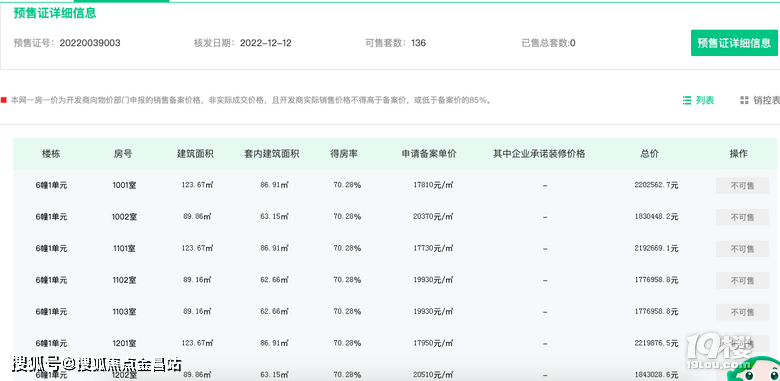Click inner area 63.15㎡ in row 1002室
Screen dimensions: 780x381
pos(275,217)
